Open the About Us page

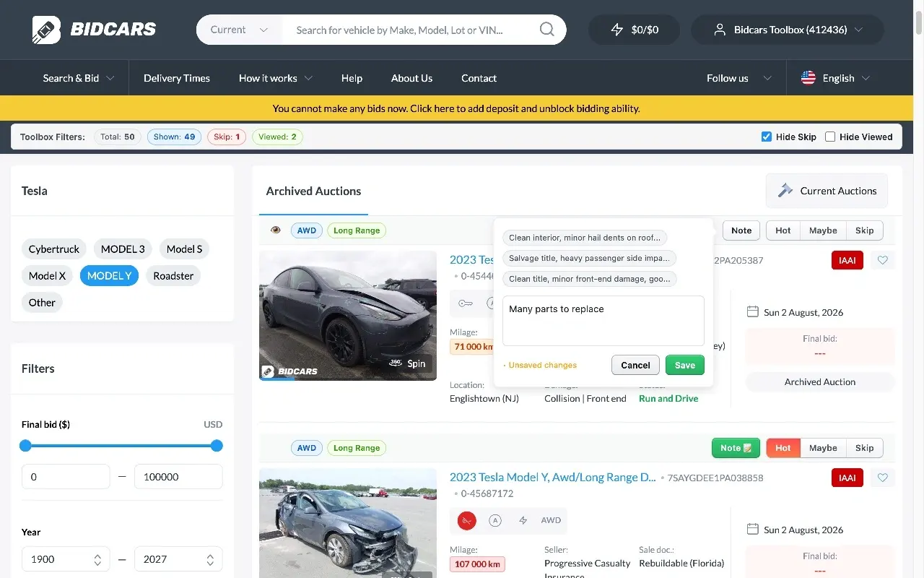(x=411, y=78)
